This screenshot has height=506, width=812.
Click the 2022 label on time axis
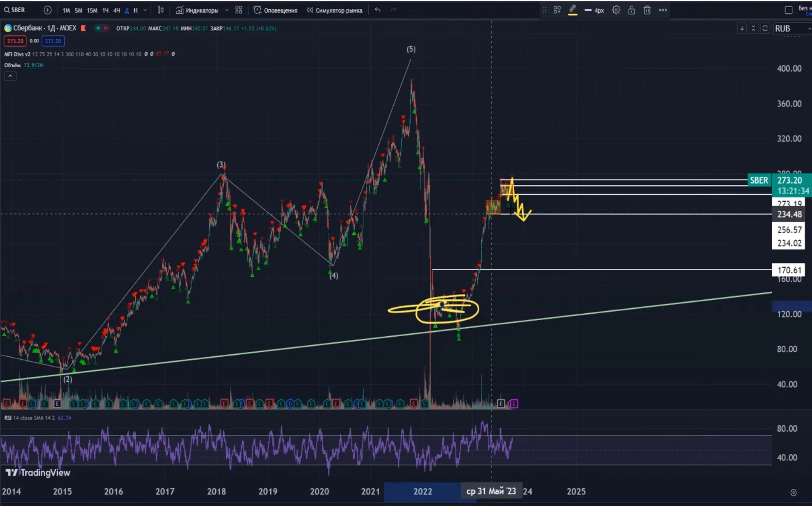tap(423, 491)
